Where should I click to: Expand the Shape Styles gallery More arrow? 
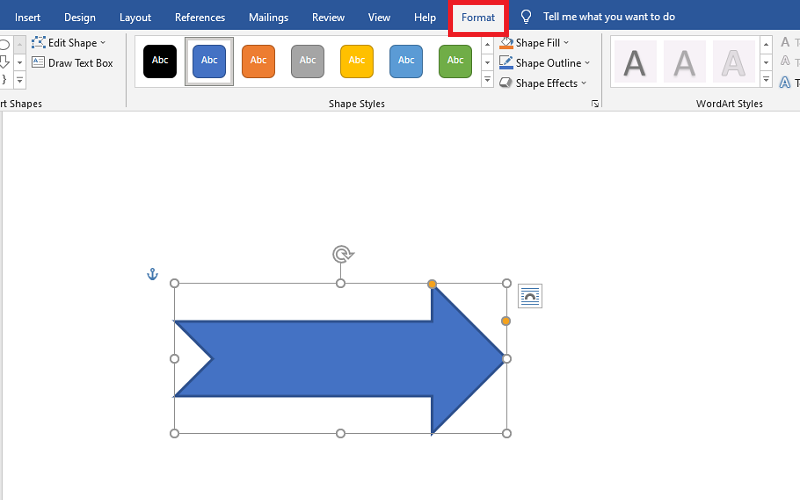[487, 80]
